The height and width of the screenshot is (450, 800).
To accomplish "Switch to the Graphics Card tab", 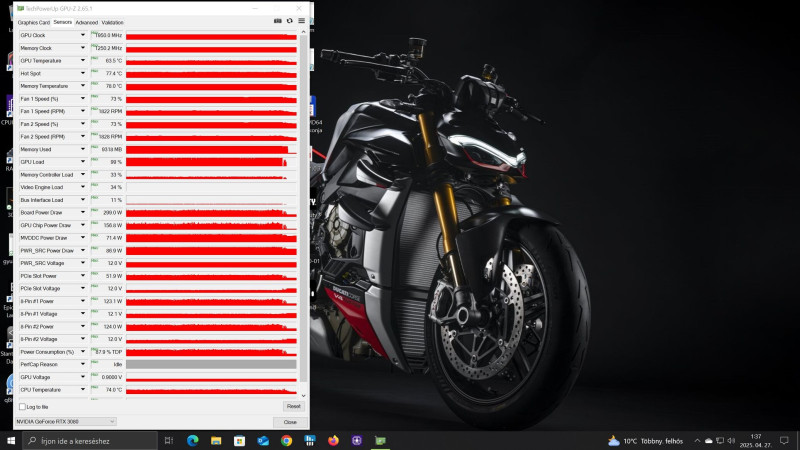I will [34, 22].
